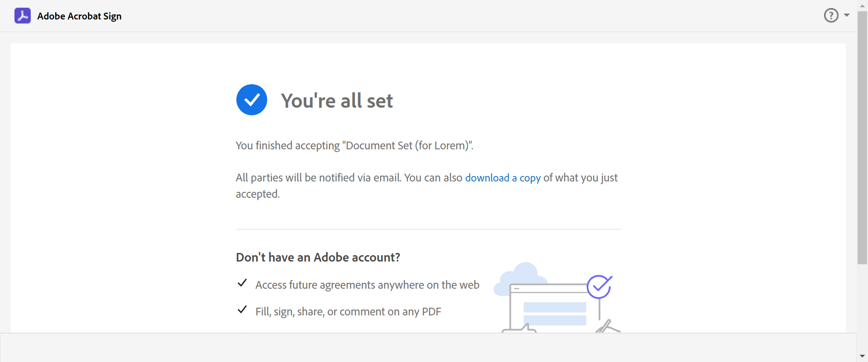Click checkmark beside "Fill, sign, share"
Screen dimensions: 868x362
[x=242, y=310]
